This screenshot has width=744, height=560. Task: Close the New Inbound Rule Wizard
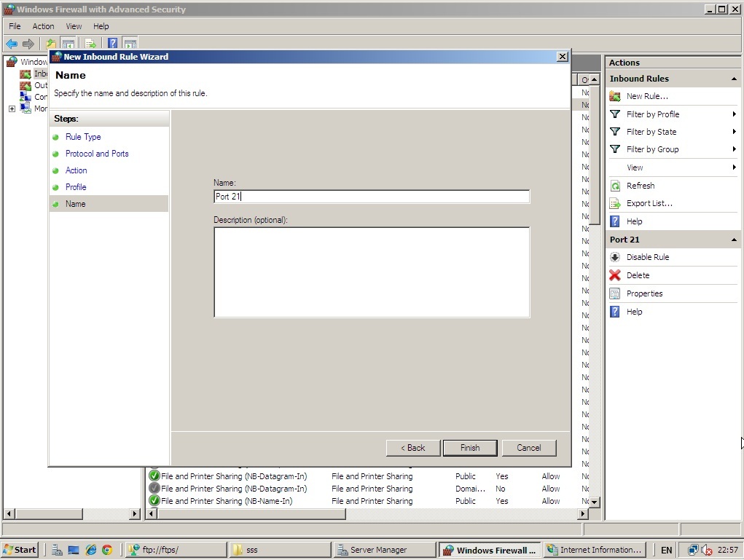click(x=563, y=56)
